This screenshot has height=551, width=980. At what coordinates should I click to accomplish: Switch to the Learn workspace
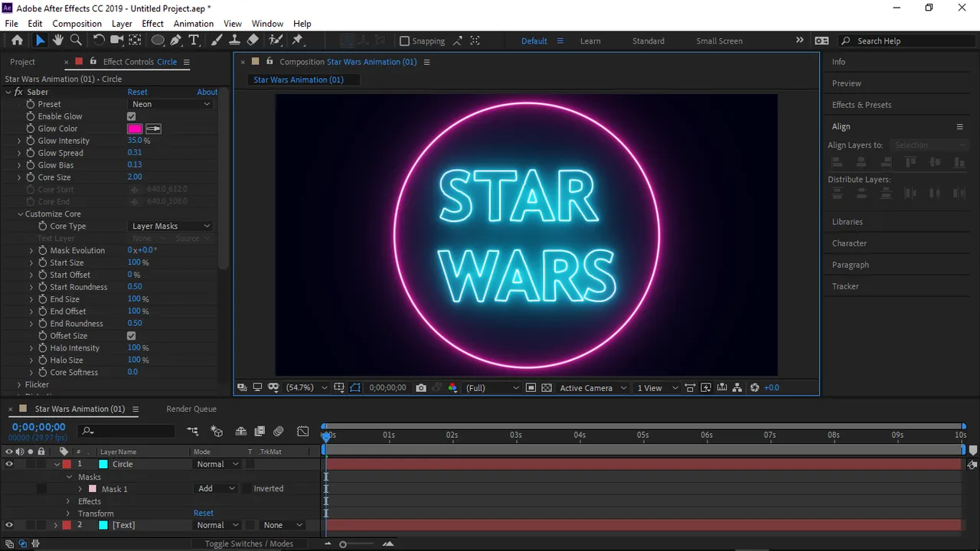(590, 41)
